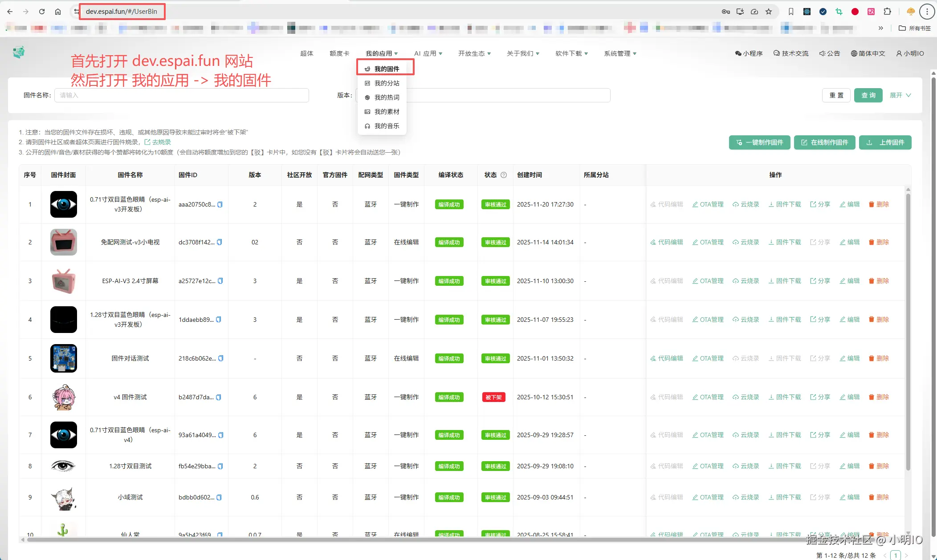The height and width of the screenshot is (560, 937).
Task: Click the ESP-AI site logo
Action: pos(19,53)
